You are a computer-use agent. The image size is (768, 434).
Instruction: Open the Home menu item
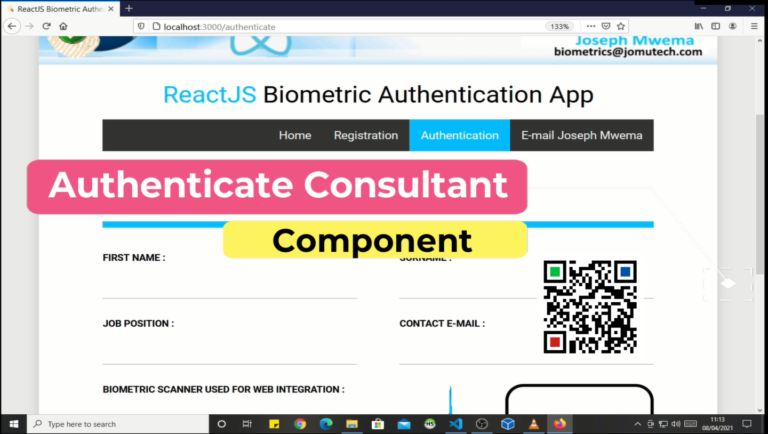pyautogui.click(x=295, y=136)
